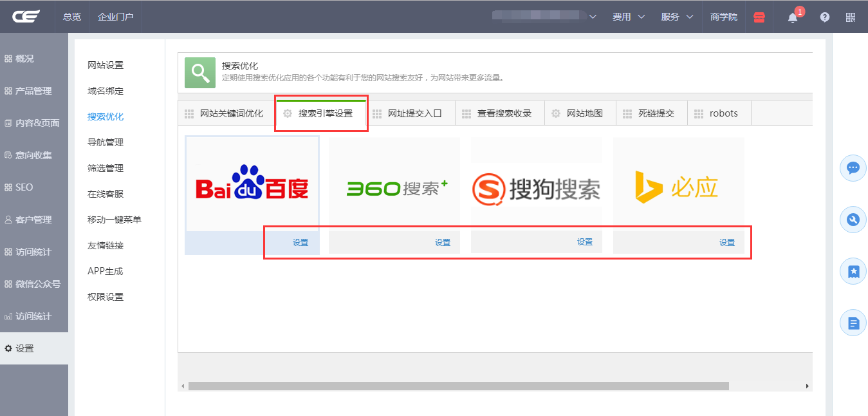Open 设置 in left sidebar
The width and height of the screenshot is (868, 416).
(x=34, y=348)
